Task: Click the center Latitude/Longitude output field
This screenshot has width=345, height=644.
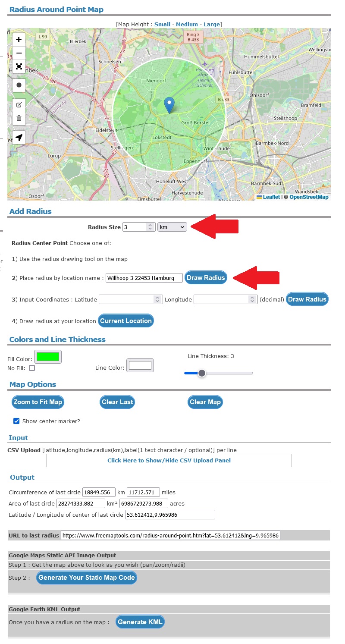Action: (x=170, y=515)
